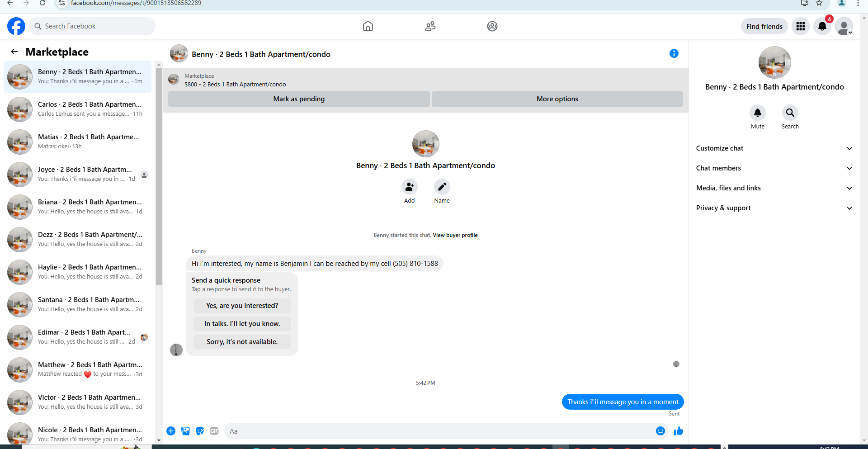Choose a GIF
Screen dimensions: 868x449
tap(214, 431)
